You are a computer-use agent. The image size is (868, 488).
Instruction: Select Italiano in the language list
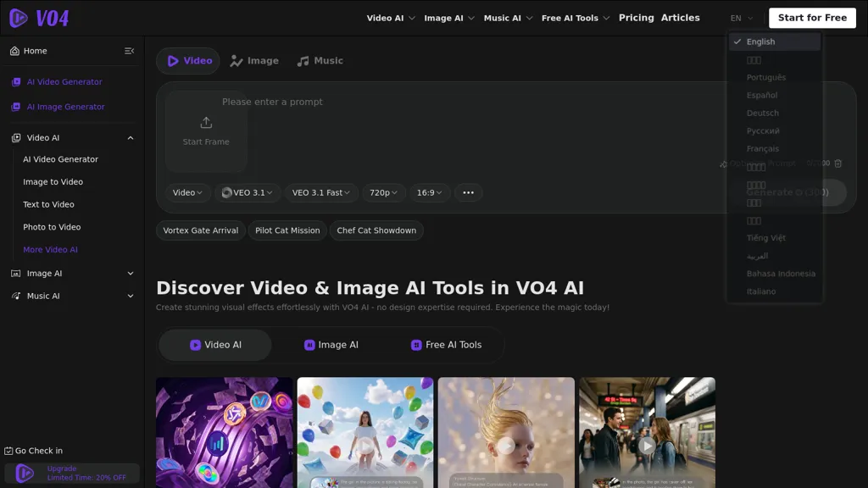(775, 291)
